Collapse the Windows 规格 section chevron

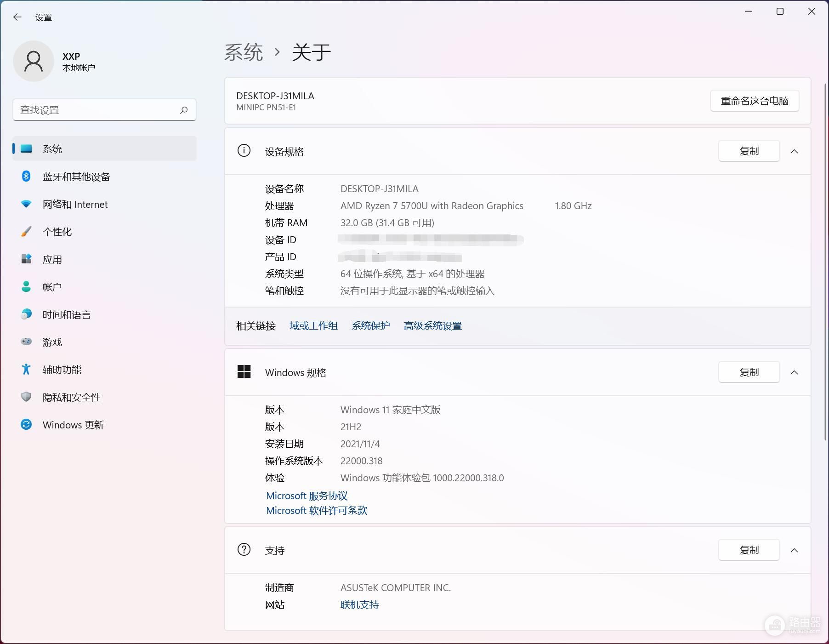794,372
